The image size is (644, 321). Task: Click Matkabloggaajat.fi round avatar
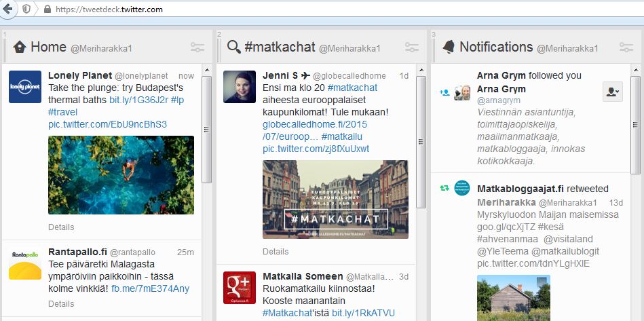(462, 188)
